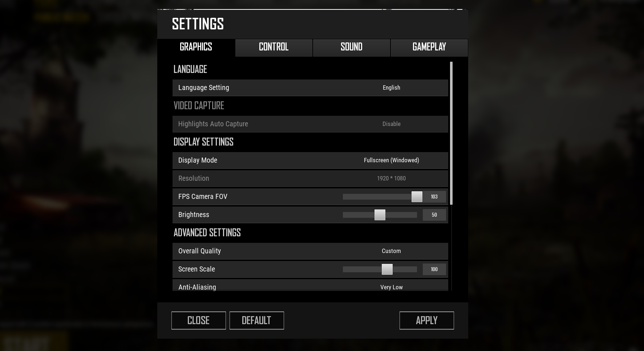
Task: Expand the Display Mode selector
Action: coord(391,160)
